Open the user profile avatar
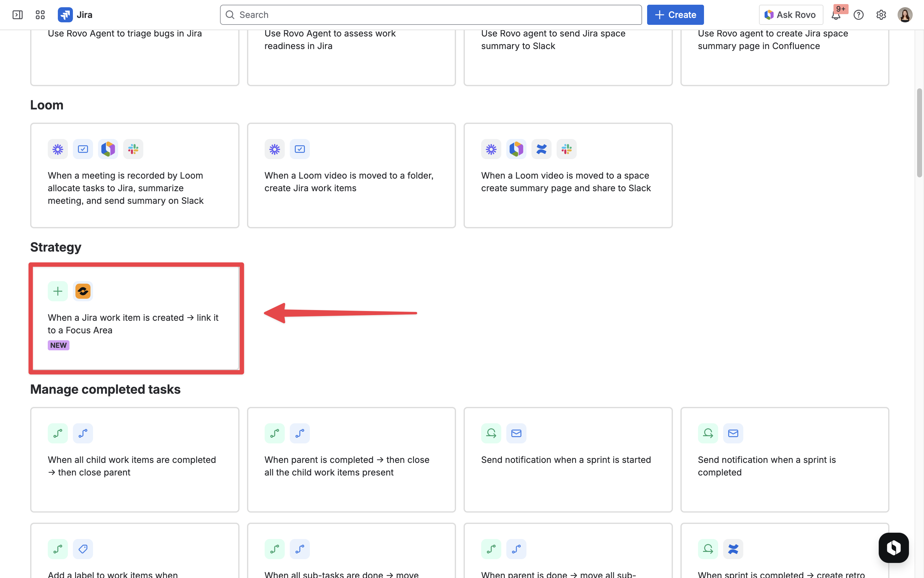Viewport: 924px width, 578px height. click(905, 15)
